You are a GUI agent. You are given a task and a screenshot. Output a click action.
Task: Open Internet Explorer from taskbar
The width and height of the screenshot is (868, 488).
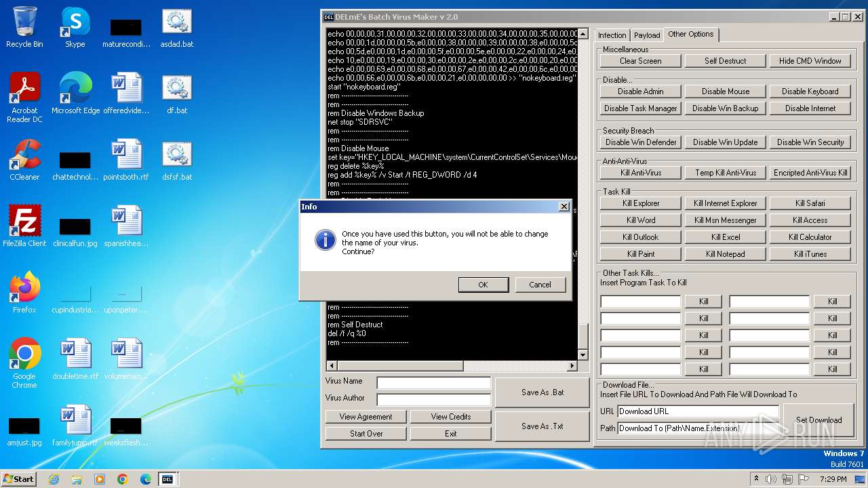pos(54,479)
